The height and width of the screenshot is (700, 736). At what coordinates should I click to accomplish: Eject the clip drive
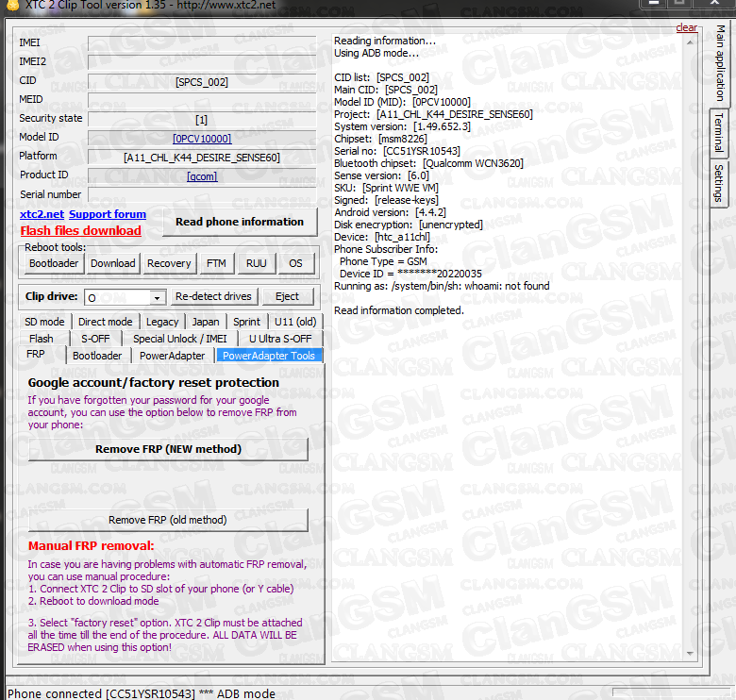[287, 296]
